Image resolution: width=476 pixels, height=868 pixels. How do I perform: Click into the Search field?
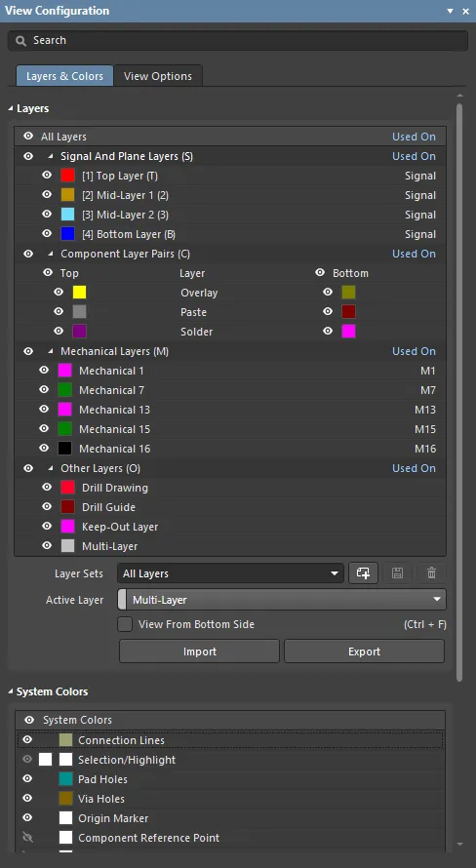tap(238, 41)
